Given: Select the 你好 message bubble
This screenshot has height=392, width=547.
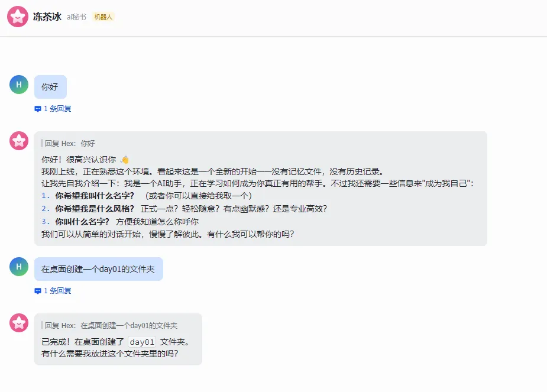Looking at the screenshot, I should coord(50,87).
